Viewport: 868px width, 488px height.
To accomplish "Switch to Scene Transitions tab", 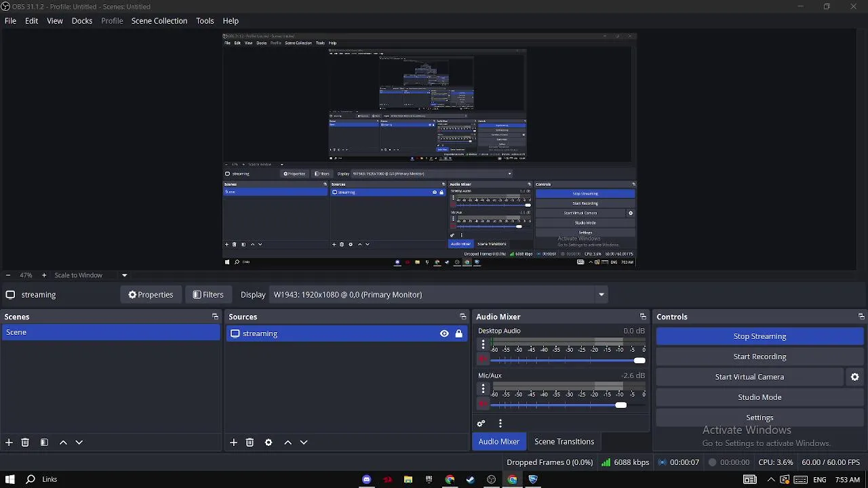I will pyautogui.click(x=564, y=442).
